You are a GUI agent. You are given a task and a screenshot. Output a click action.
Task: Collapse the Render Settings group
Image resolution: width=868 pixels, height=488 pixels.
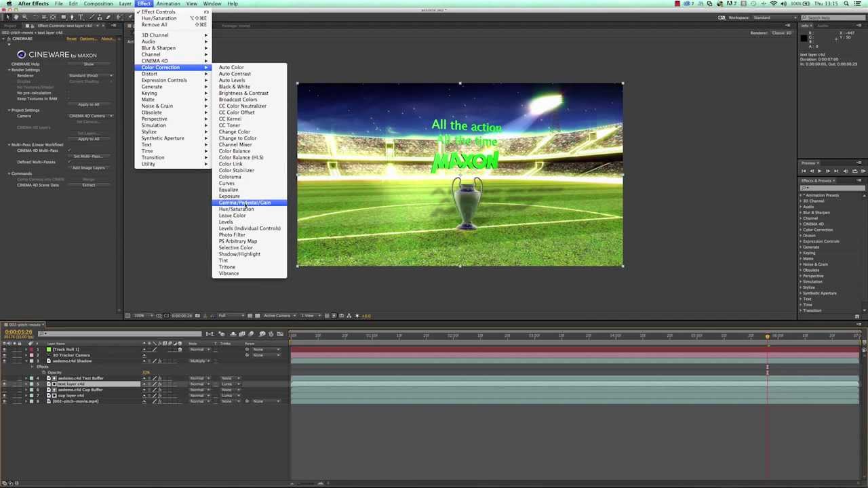point(9,70)
